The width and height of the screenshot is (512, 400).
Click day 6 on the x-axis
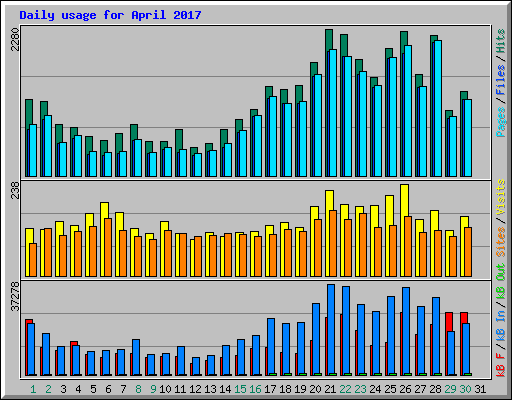pos(108,389)
